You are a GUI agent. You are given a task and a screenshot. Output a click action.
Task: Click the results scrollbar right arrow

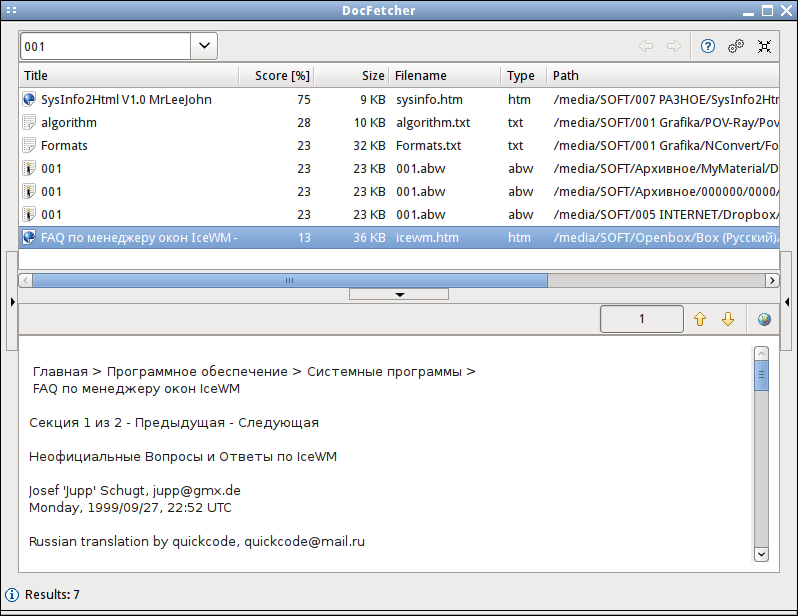pyautogui.click(x=772, y=281)
